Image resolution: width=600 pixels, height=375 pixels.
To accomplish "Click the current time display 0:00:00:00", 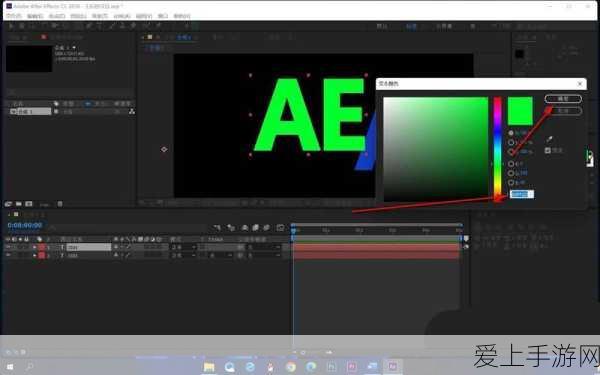I will [x=25, y=225].
